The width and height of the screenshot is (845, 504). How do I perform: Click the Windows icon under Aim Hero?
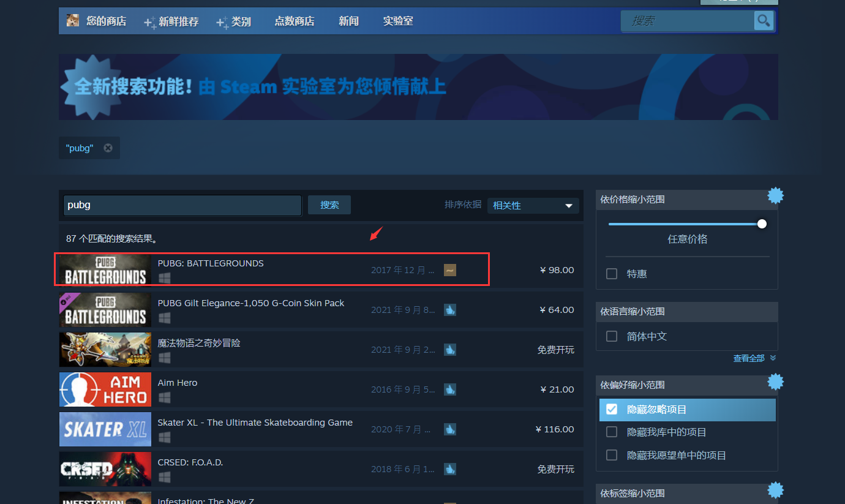pyautogui.click(x=164, y=397)
